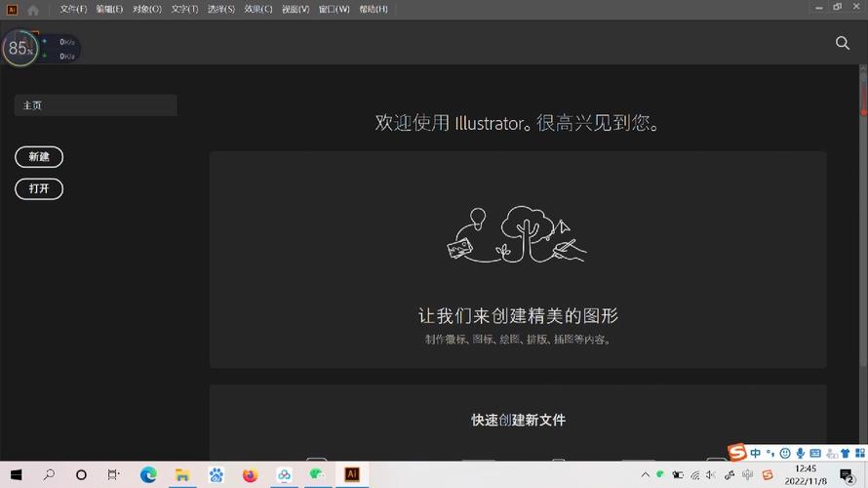Click the 85% performance monitor circle
The height and width of the screenshot is (488, 868).
point(20,48)
